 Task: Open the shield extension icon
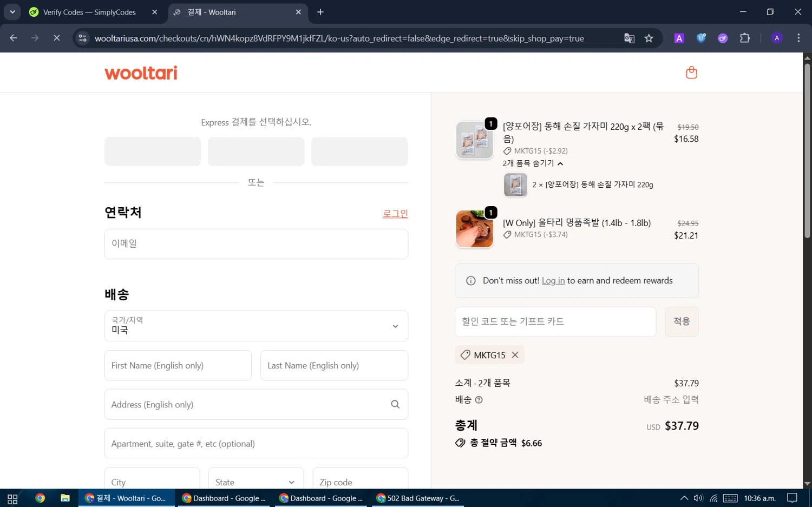[x=701, y=38]
